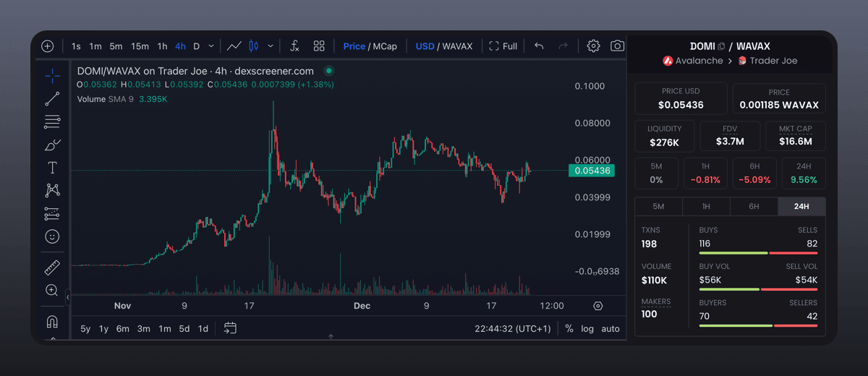
Task: Switch stats to the 6H tab
Action: (754, 206)
